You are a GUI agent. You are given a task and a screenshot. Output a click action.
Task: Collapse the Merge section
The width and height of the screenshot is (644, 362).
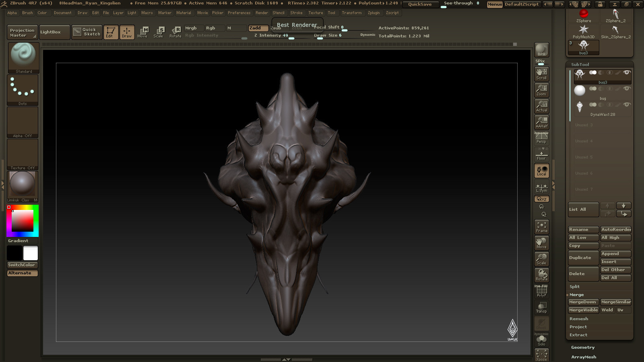click(576, 294)
